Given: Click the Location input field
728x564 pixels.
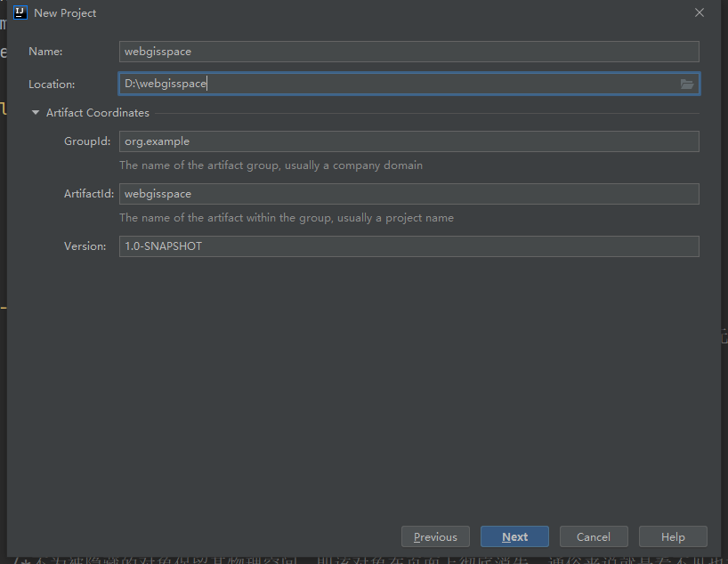Looking at the screenshot, I should (x=409, y=84).
